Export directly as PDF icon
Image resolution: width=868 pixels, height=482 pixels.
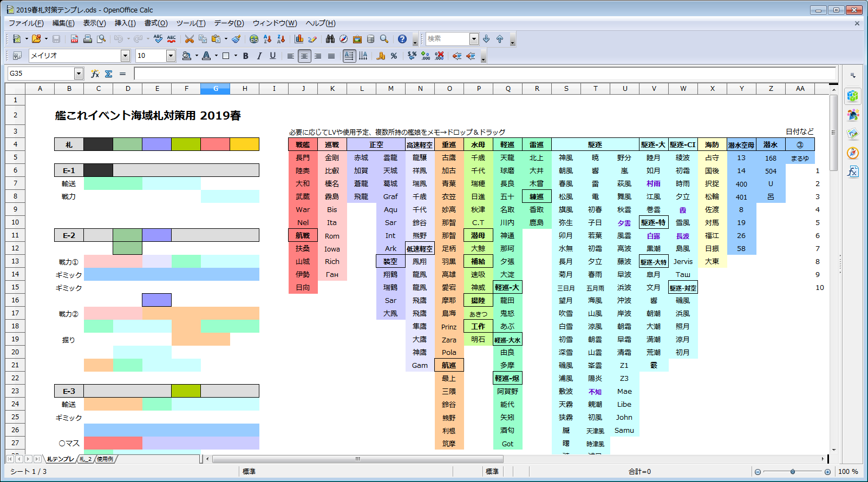coord(74,39)
